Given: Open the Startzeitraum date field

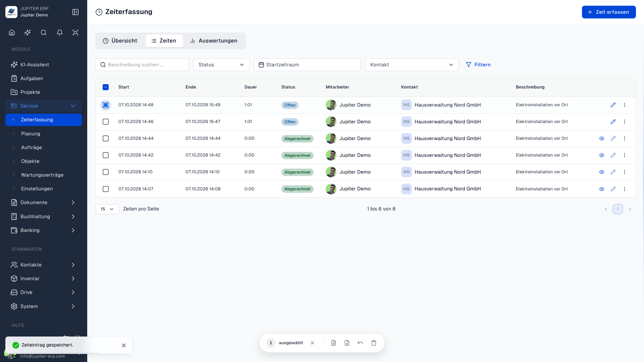Looking at the screenshot, I should tap(307, 65).
